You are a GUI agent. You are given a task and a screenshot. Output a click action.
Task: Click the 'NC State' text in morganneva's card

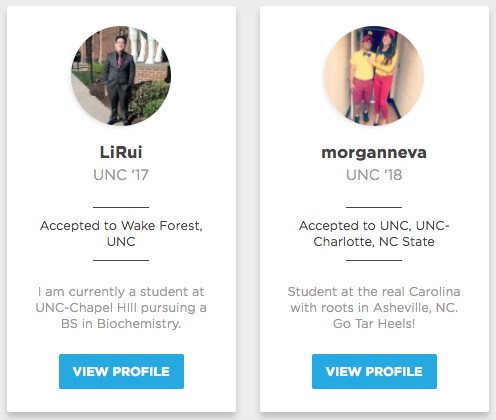(407, 242)
